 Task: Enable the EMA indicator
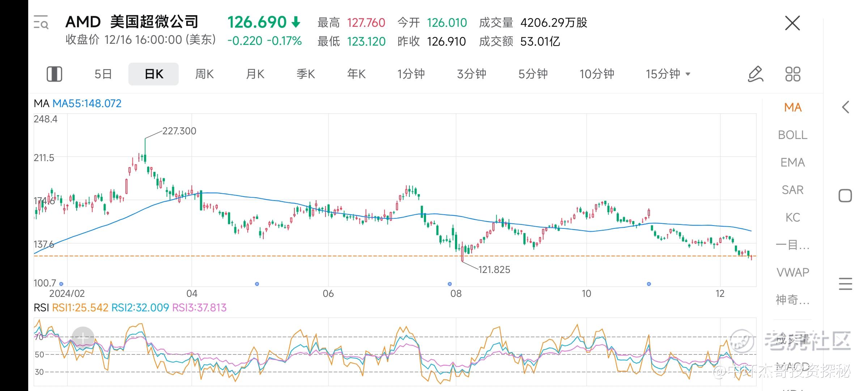tap(792, 163)
